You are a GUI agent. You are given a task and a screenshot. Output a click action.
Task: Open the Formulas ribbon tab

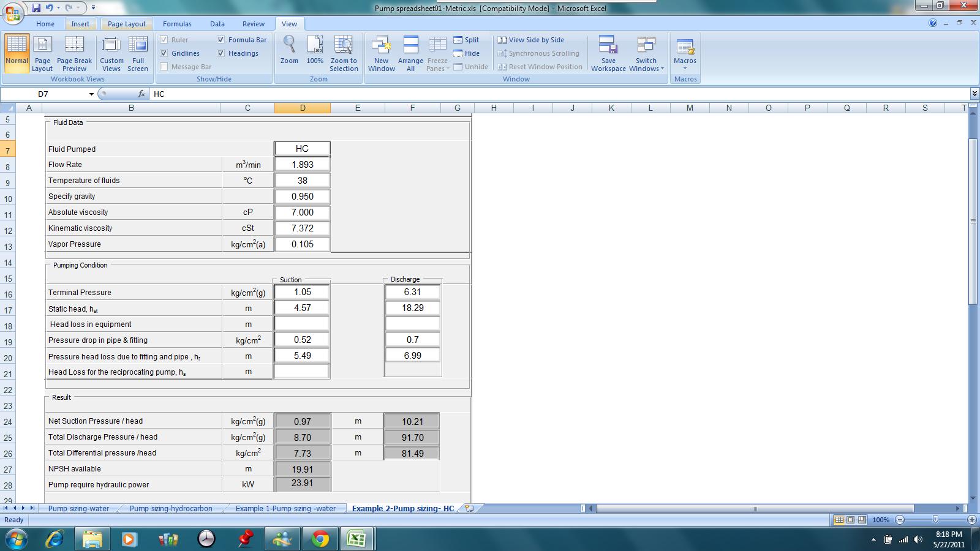177,24
